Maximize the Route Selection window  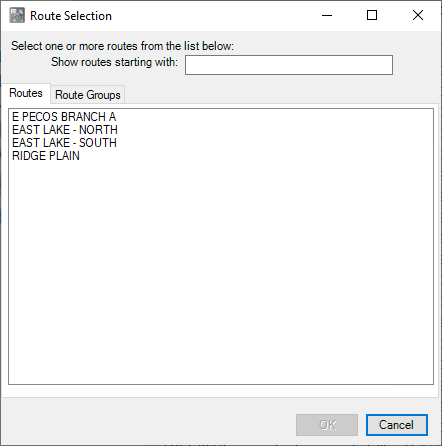tap(372, 15)
